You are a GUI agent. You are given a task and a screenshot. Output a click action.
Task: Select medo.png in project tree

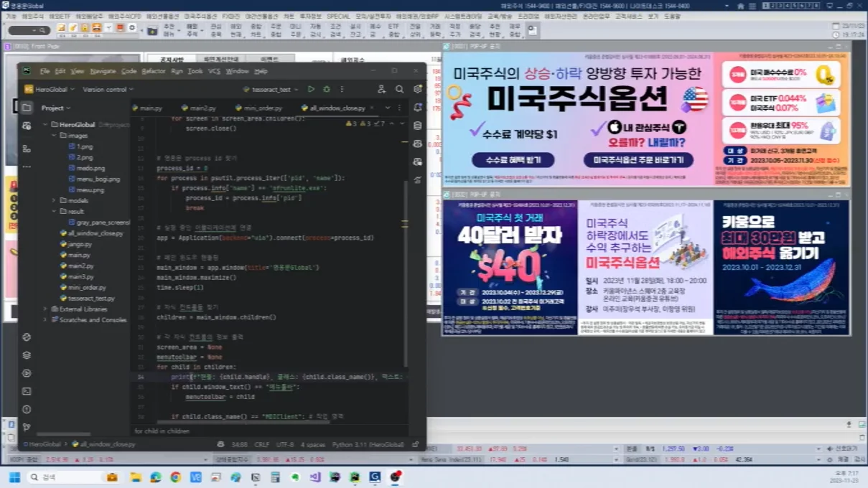point(85,168)
